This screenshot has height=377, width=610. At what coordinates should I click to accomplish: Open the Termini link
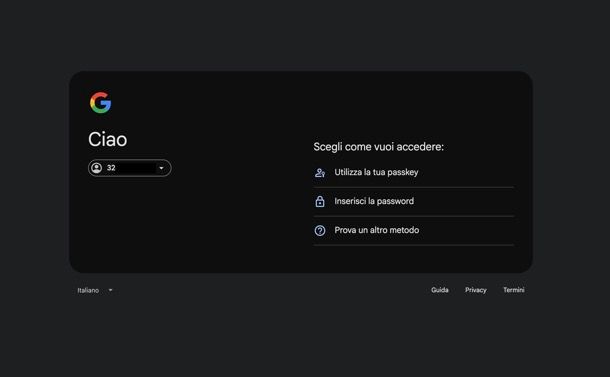[x=514, y=290]
